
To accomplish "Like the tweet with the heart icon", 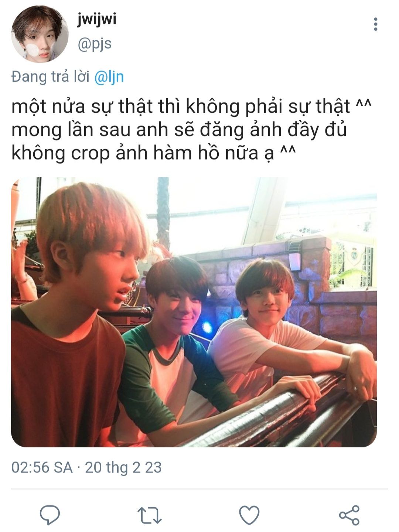I will tap(249, 515).
